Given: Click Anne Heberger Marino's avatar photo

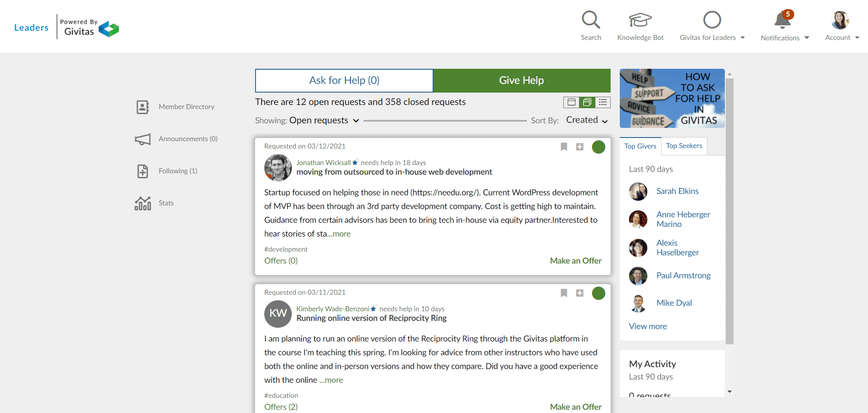Looking at the screenshot, I should coord(638,220).
